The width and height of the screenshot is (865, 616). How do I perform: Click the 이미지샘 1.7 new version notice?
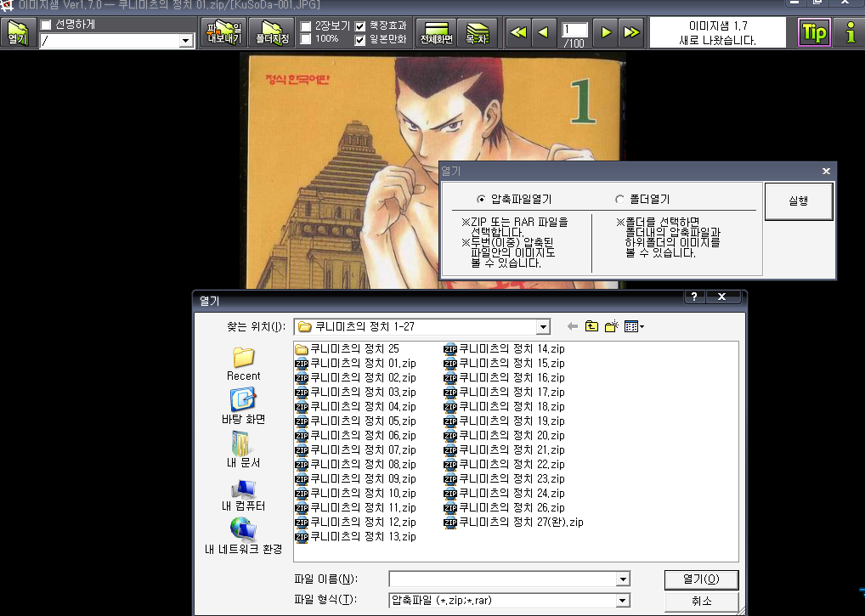click(x=718, y=32)
